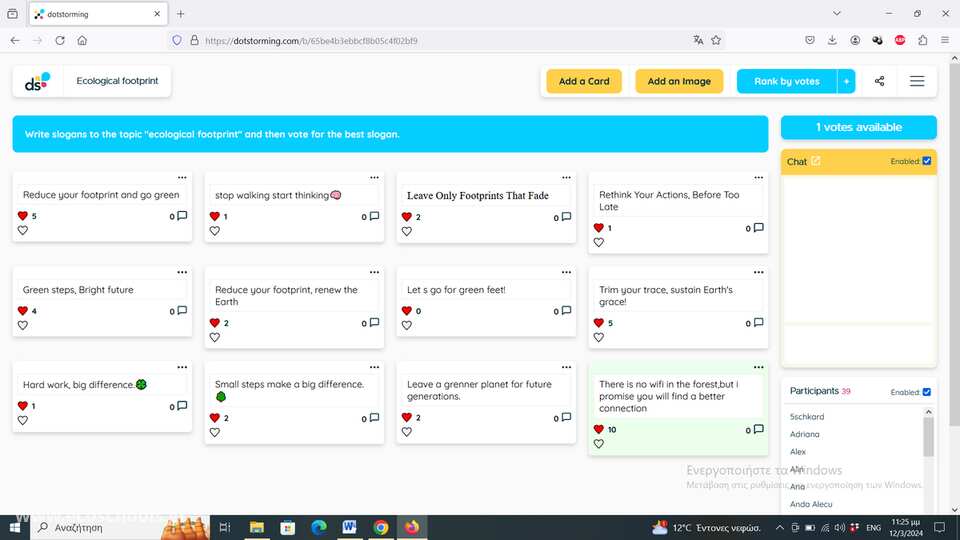
Task: Pop out the Chat window icon
Action: (816, 161)
